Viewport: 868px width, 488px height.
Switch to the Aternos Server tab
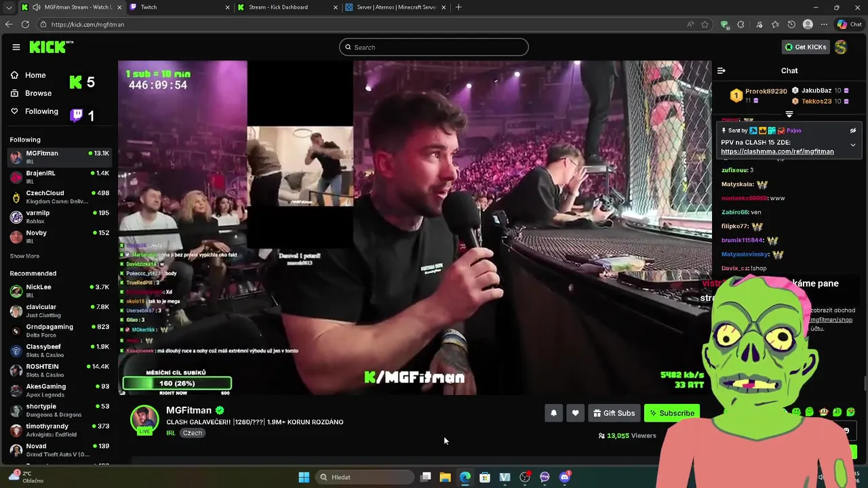click(x=395, y=7)
